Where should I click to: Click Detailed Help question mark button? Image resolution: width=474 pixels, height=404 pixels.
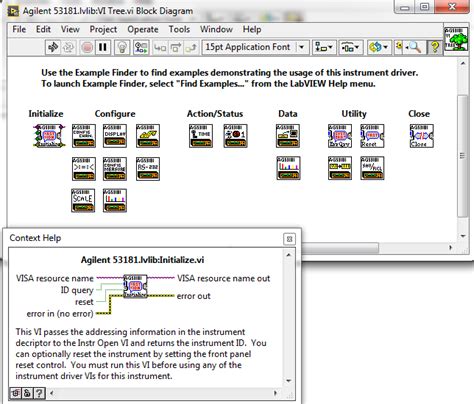pos(39,393)
